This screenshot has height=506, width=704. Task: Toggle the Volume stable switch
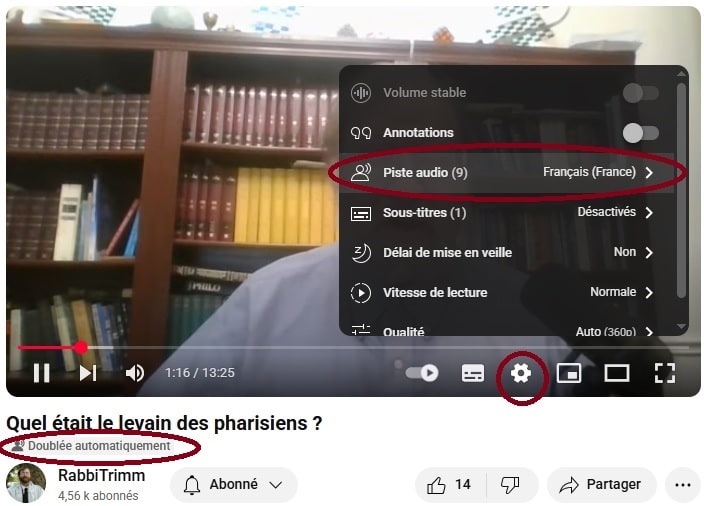[x=640, y=93]
